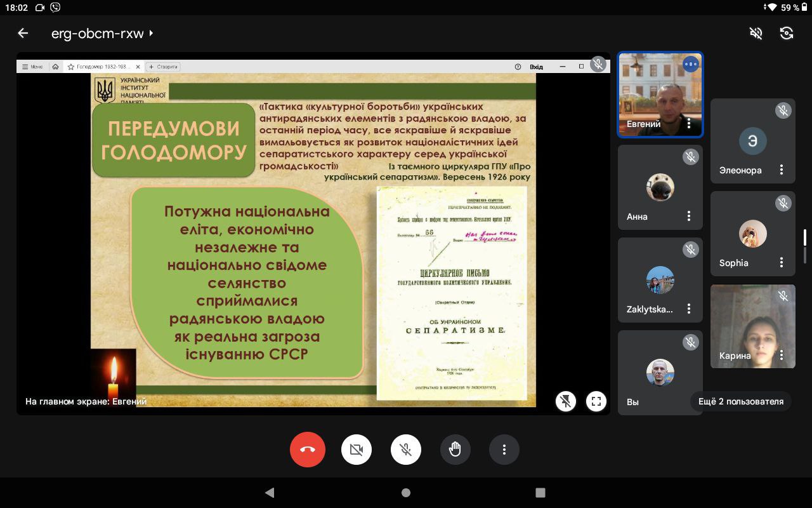Open the options menu on Анна's tile
The height and width of the screenshot is (508, 812).
(x=689, y=217)
